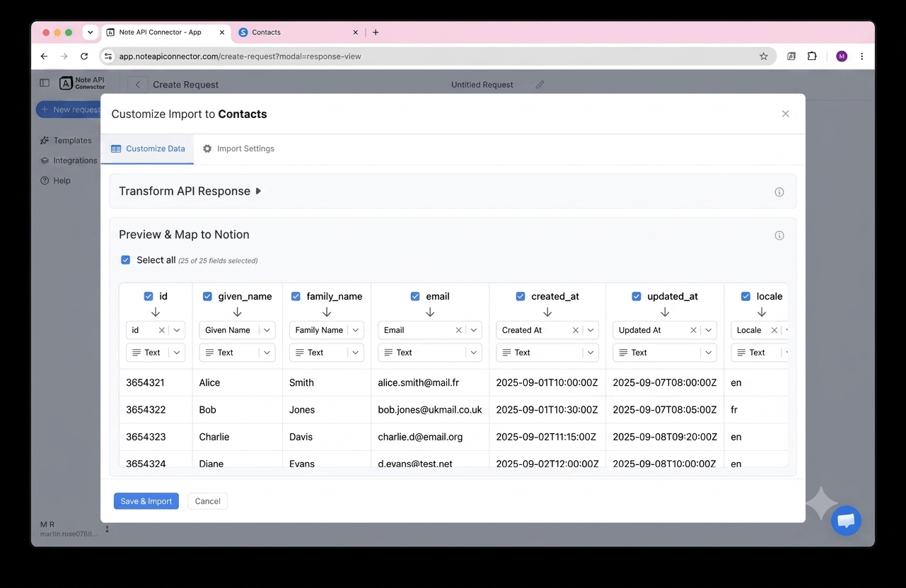
Task: Open Help in the sidebar
Action: [56, 180]
